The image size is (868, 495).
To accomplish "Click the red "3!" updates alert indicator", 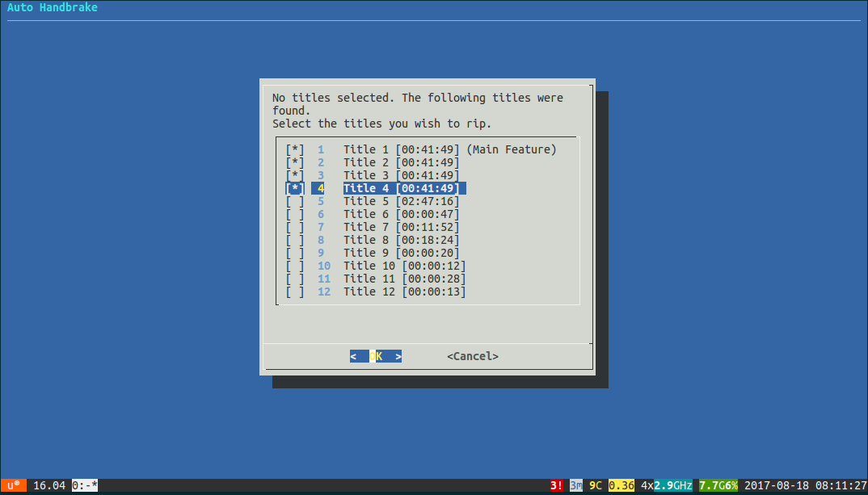I will (556, 485).
